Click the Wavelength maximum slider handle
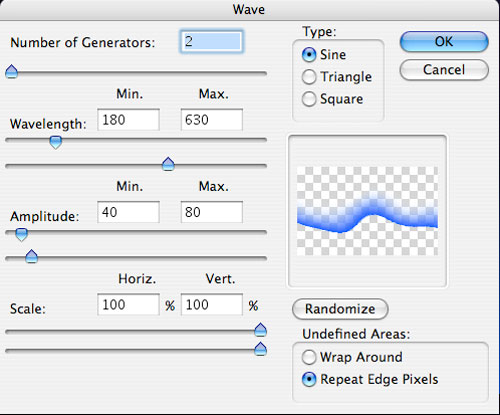 click(168, 164)
